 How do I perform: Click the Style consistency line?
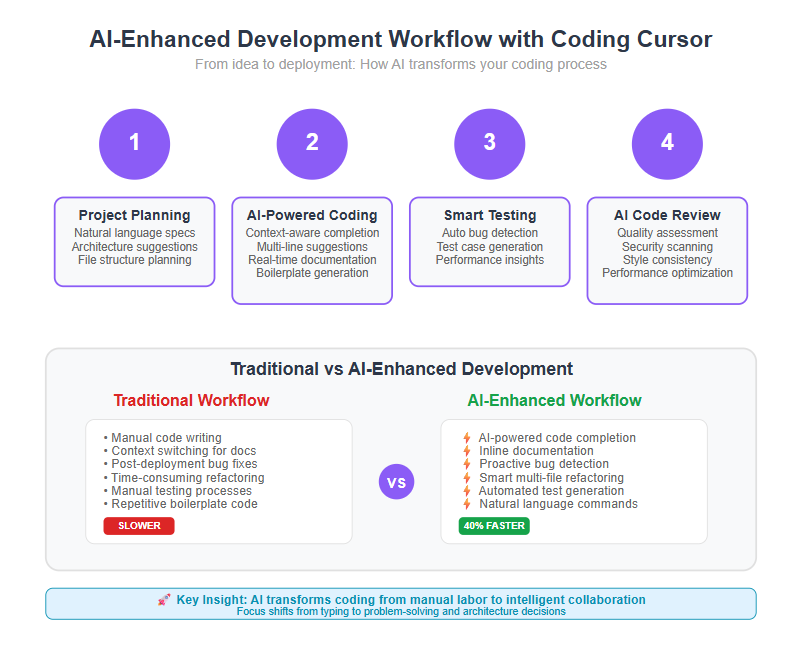[x=667, y=260]
